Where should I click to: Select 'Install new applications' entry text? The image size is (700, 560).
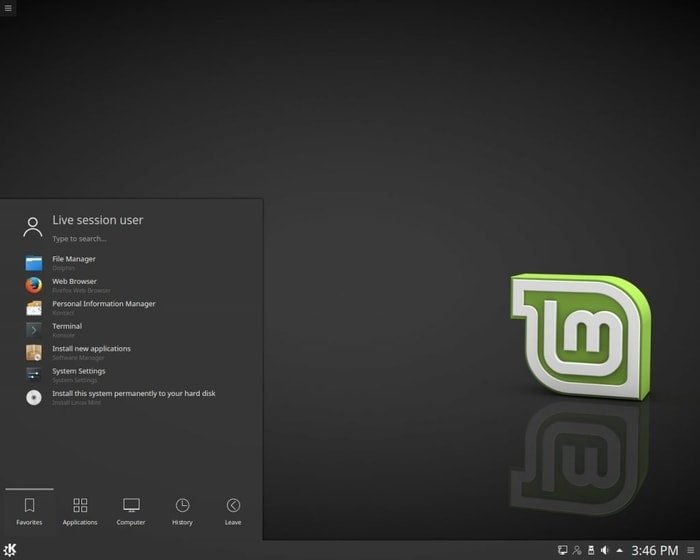[92, 348]
